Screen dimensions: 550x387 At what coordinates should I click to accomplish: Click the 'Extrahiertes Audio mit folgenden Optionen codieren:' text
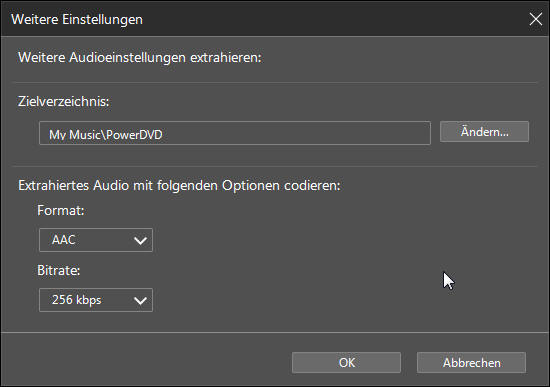click(x=179, y=185)
